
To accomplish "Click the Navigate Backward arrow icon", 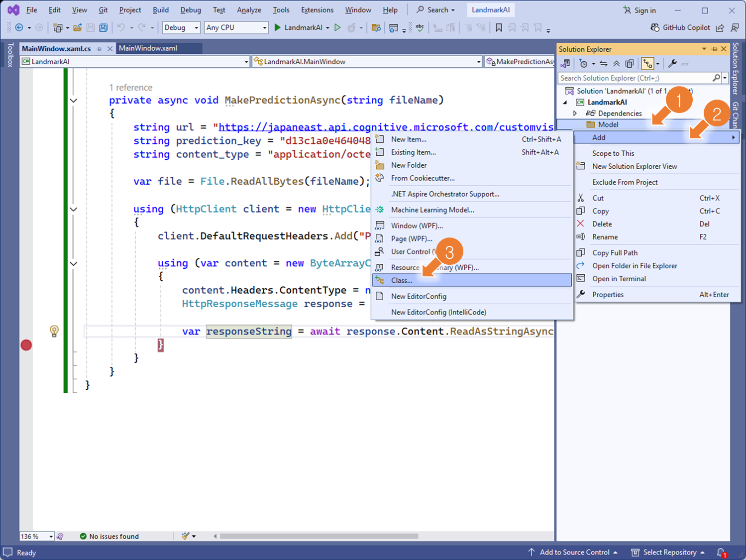I will pyautogui.click(x=19, y=28).
